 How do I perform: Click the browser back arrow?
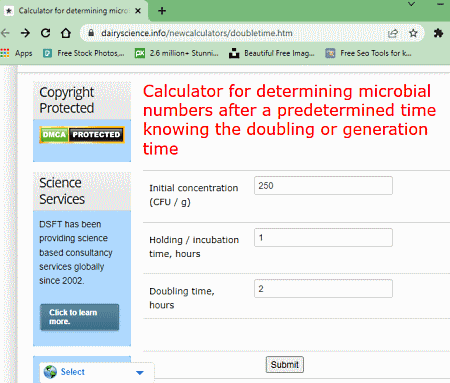pos(5,33)
